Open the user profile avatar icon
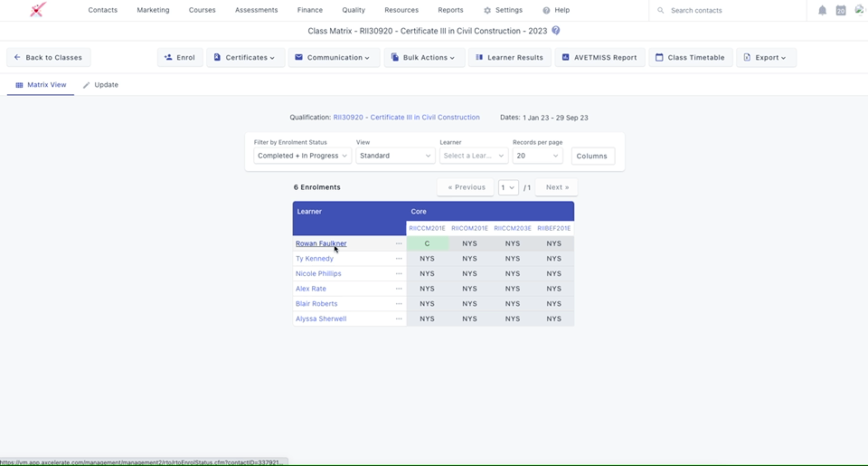Image resolution: width=868 pixels, height=466 pixels. (x=860, y=11)
